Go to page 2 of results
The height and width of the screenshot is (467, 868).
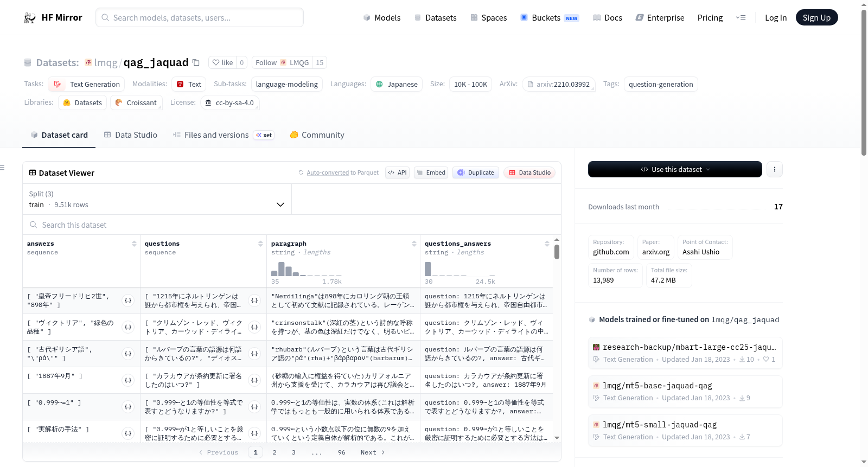(275, 452)
